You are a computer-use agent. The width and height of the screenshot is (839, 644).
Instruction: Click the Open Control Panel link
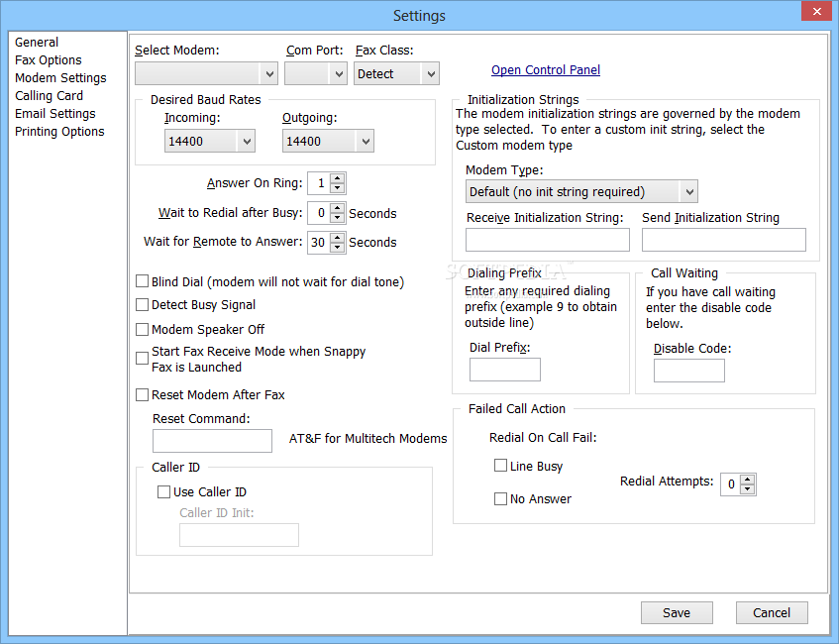pyautogui.click(x=546, y=70)
